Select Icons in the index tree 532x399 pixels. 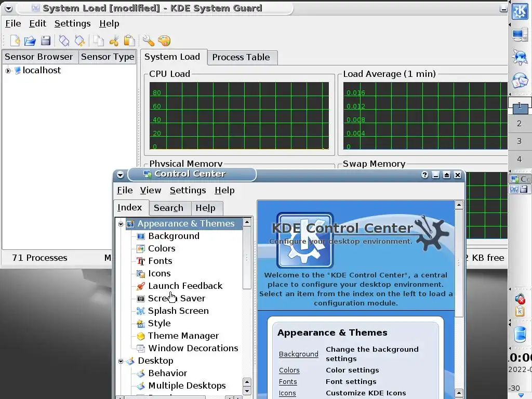pyautogui.click(x=159, y=273)
